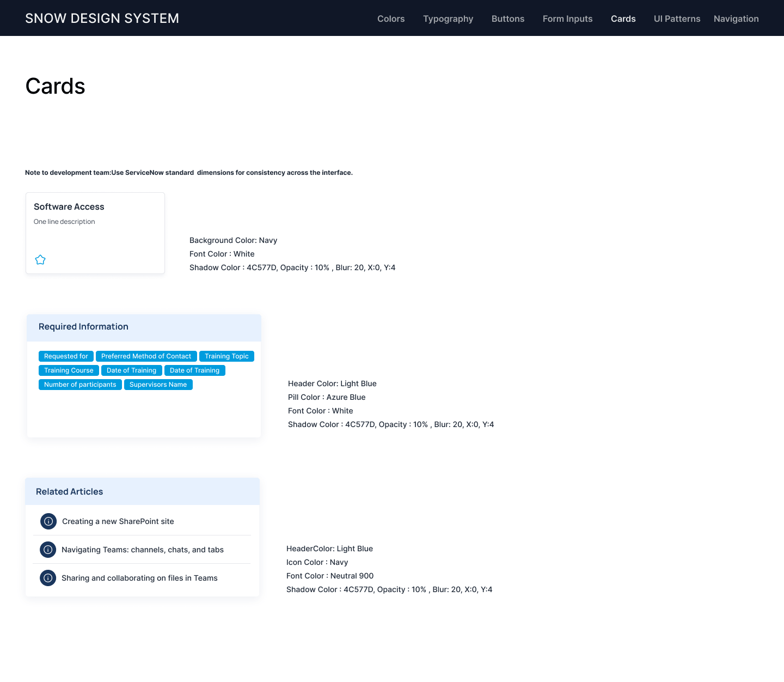Select the Requested for pill
The height and width of the screenshot is (682, 784).
(66, 356)
